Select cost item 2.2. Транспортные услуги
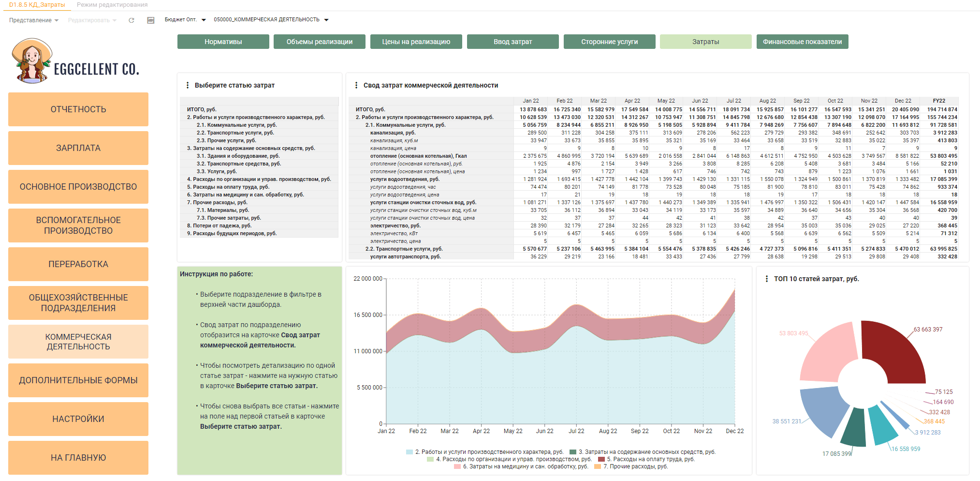Image resolution: width=980 pixels, height=481 pixels. click(235, 133)
